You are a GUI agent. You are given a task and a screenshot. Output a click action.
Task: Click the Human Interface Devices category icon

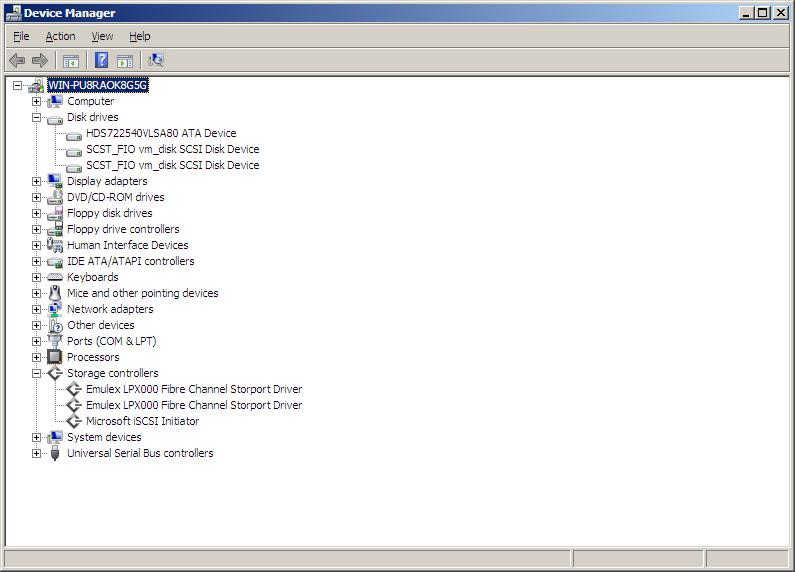click(55, 245)
